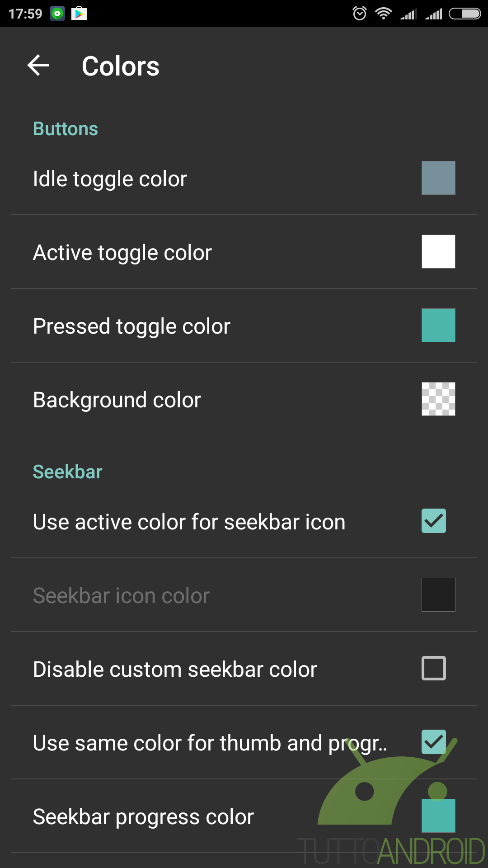This screenshot has height=868, width=488.
Task: Tap the Wi-Fi status icon
Action: [x=384, y=14]
